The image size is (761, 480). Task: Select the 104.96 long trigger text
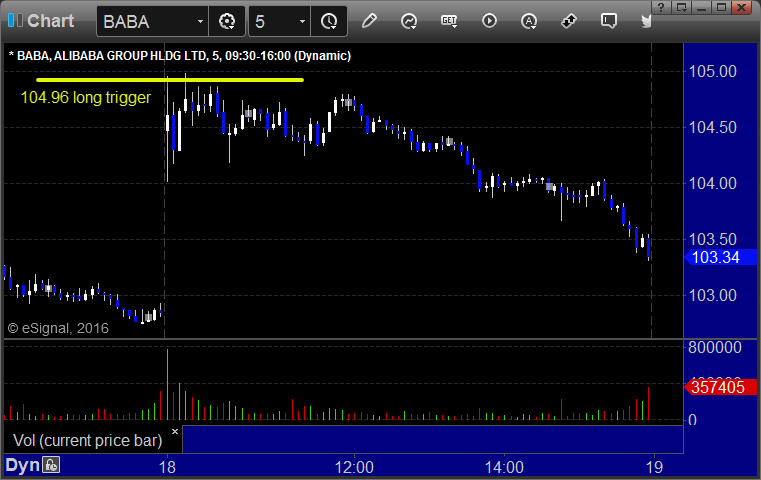86,98
